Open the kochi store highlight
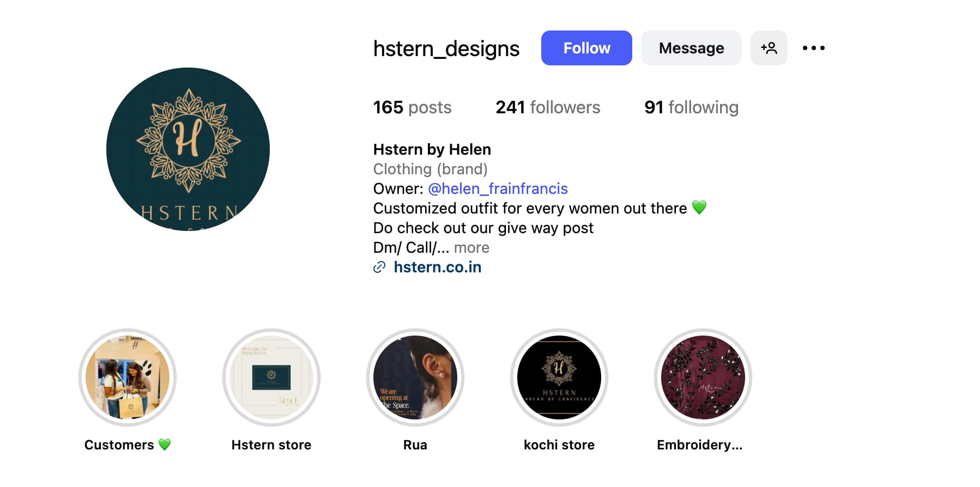Image resolution: width=980 pixels, height=487 pixels. tap(559, 378)
